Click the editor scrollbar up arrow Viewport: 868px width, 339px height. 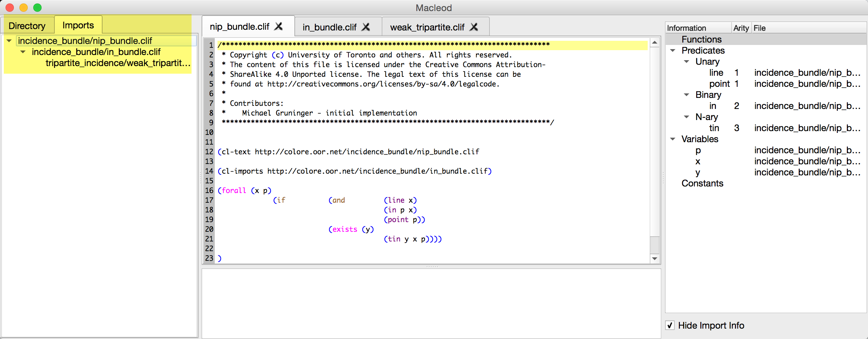[655, 43]
